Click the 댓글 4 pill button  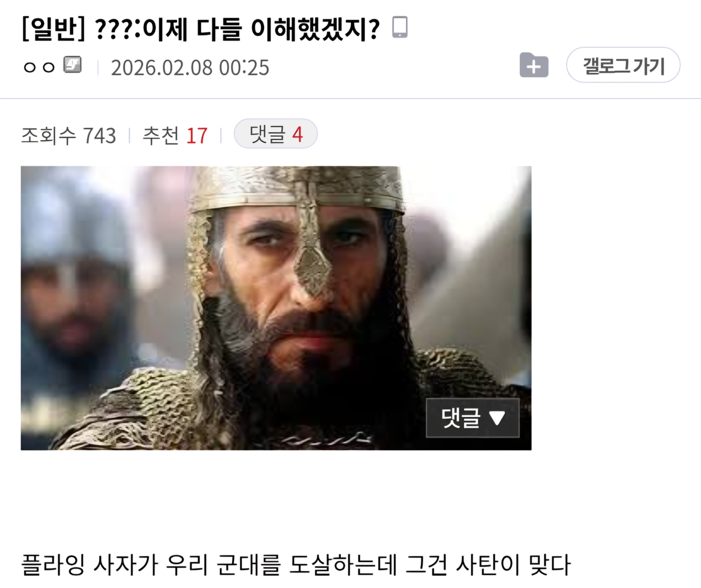[x=276, y=134]
